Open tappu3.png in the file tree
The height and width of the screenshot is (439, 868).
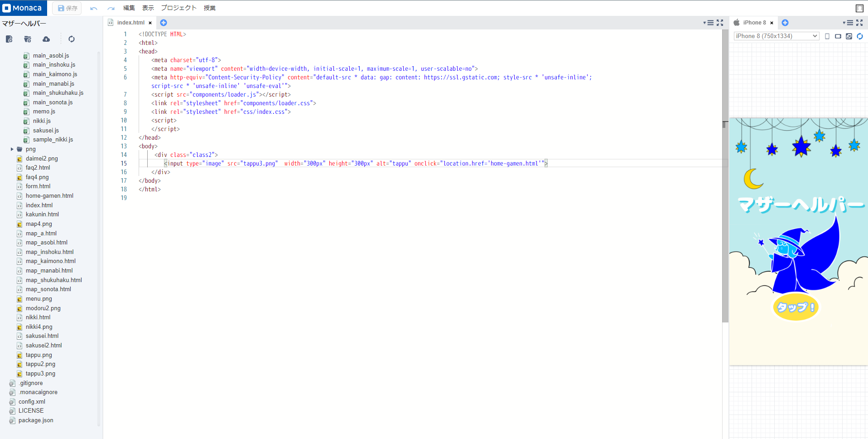(x=40, y=374)
